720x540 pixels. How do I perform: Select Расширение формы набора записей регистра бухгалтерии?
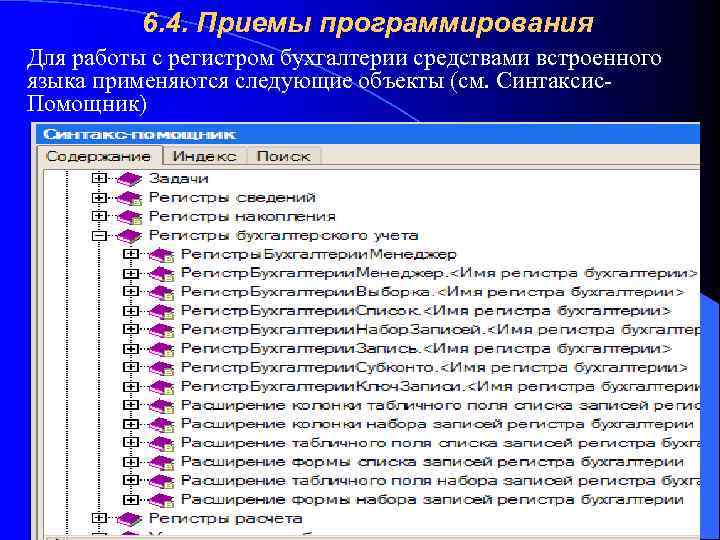(433, 499)
